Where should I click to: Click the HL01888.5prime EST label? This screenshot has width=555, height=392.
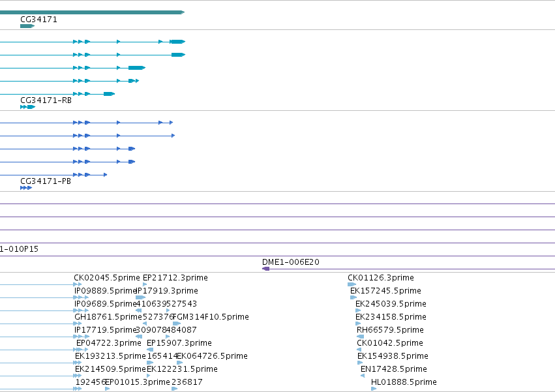click(x=404, y=382)
